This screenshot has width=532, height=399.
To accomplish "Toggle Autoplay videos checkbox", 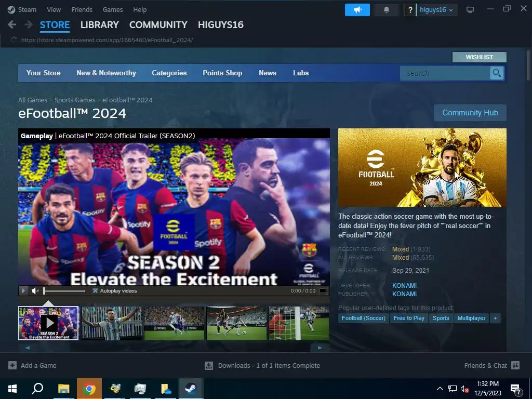I will (96, 291).
